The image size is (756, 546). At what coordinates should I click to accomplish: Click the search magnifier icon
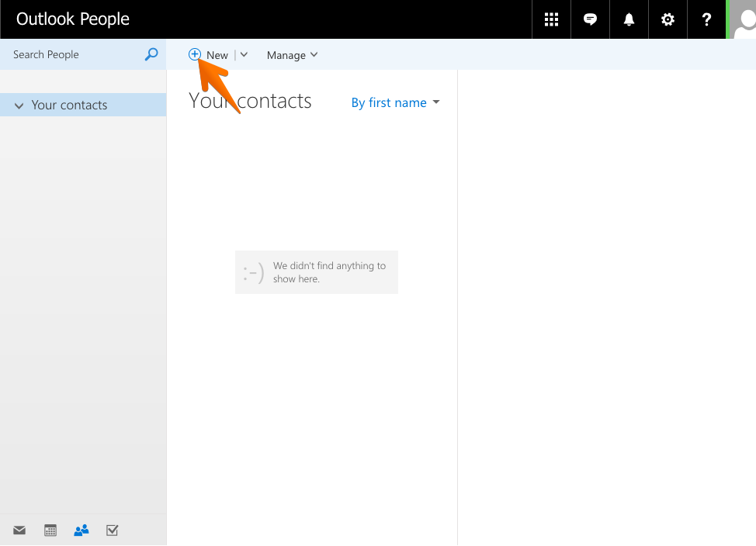pyautogui.click(x=151, y=54)
